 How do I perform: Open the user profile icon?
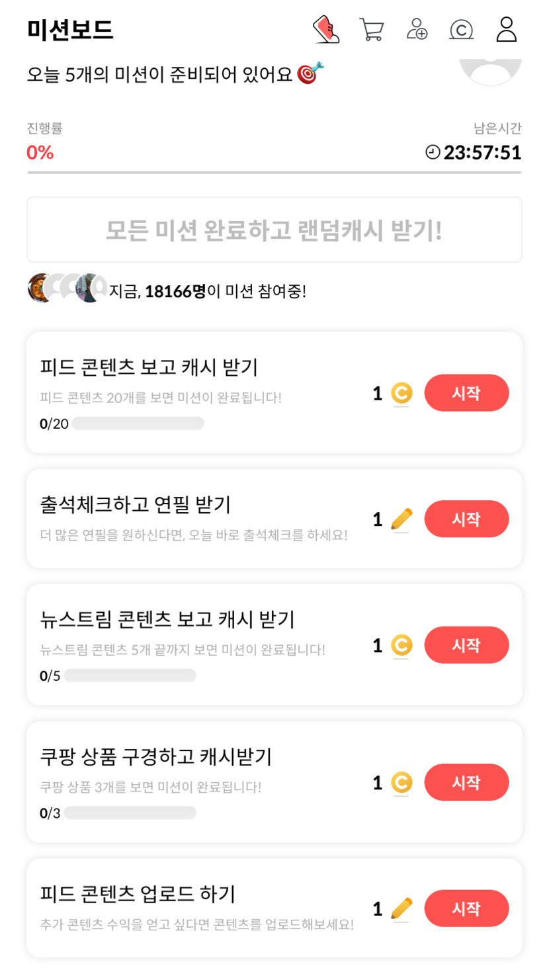point(506,30)
